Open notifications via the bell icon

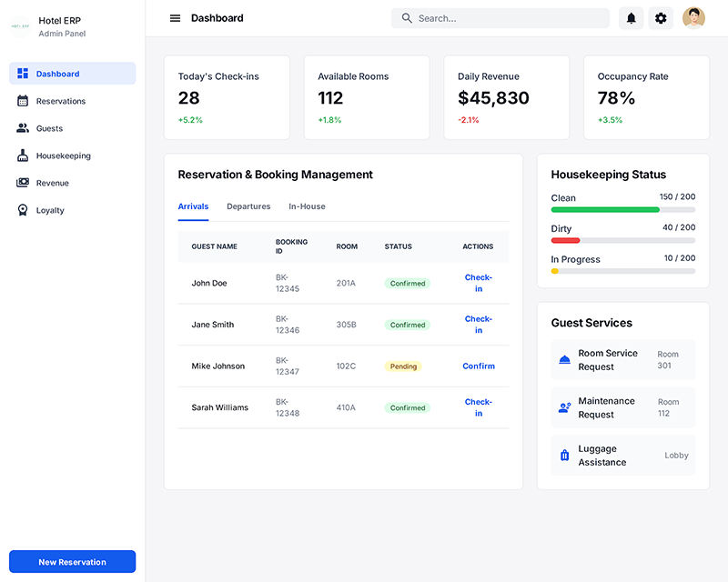click(x=631, y=17)
